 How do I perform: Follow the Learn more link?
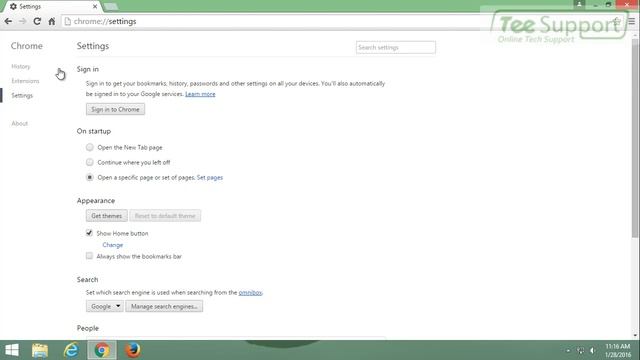[x=200, y=94]
